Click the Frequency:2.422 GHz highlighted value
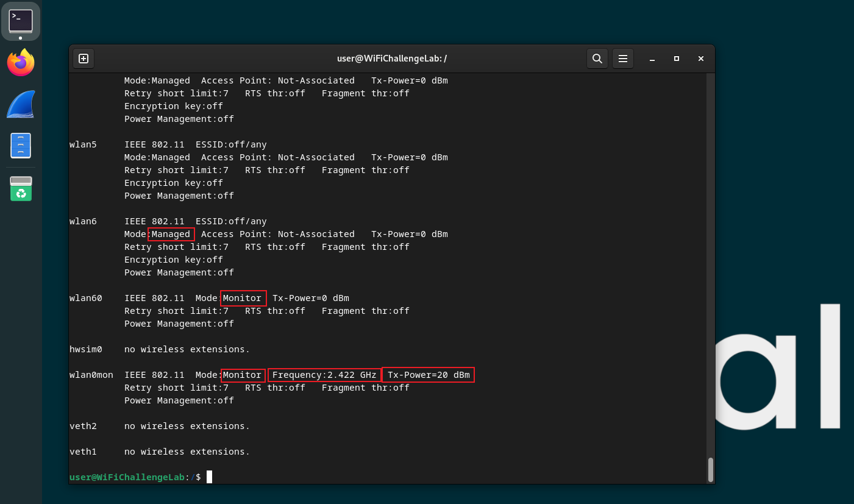Screen dimensions: 854x504 point(324,375)
